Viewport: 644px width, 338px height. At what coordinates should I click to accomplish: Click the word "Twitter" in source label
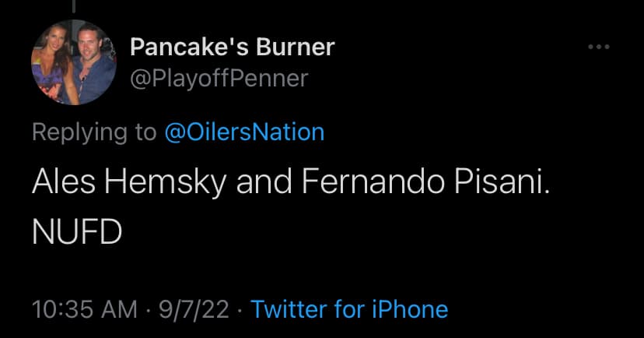coord(289,309)
